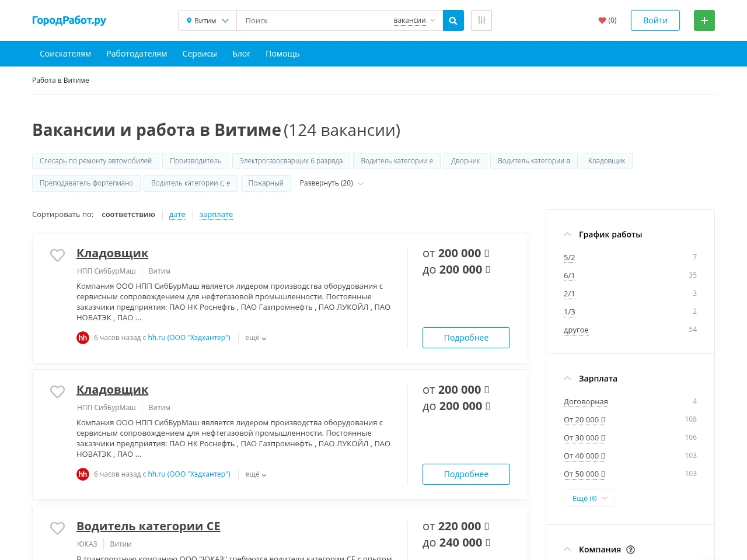Select the Дворник tag
Image resolution: width=747 pixels, height=560 pixels.
pos(465,161)
